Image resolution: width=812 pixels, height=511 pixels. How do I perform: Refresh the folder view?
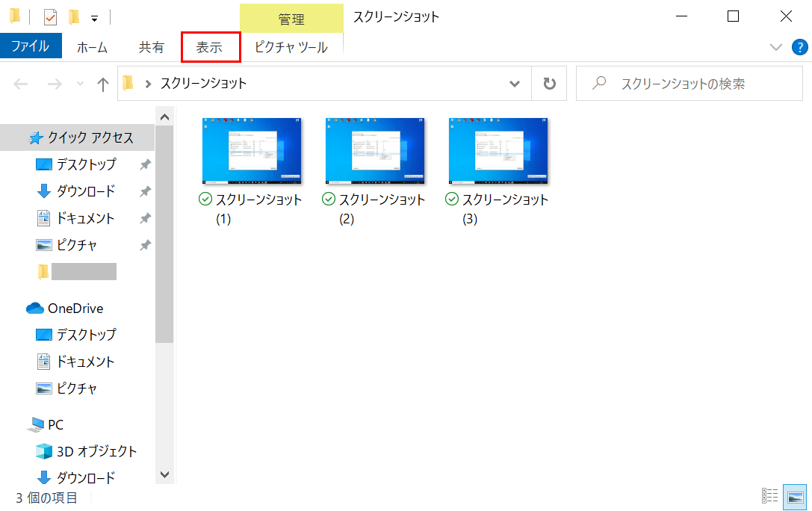click(x=550, y=84)
